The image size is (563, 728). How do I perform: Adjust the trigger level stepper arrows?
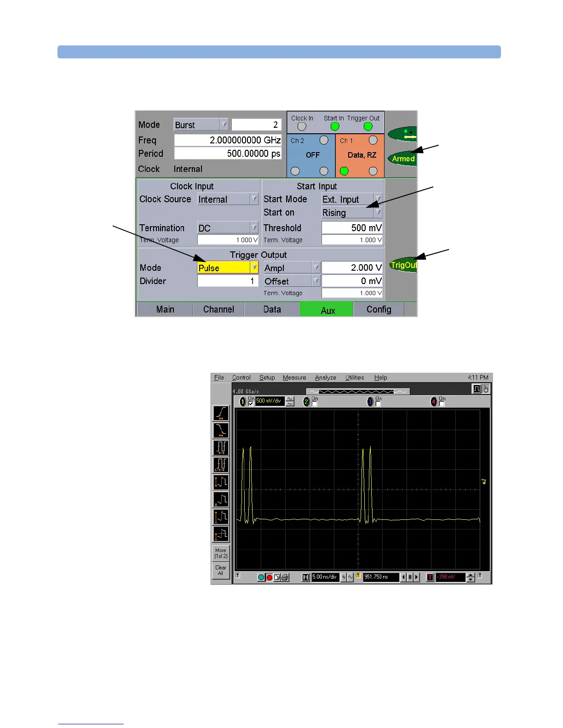[x=471, y=577]
